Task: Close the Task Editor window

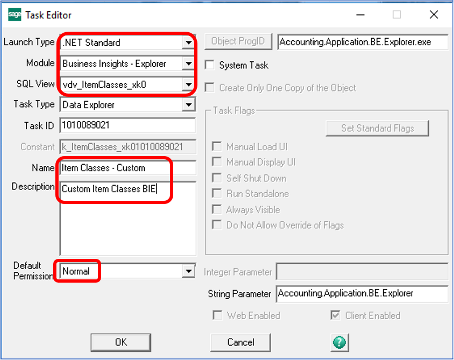Action: 434,15
